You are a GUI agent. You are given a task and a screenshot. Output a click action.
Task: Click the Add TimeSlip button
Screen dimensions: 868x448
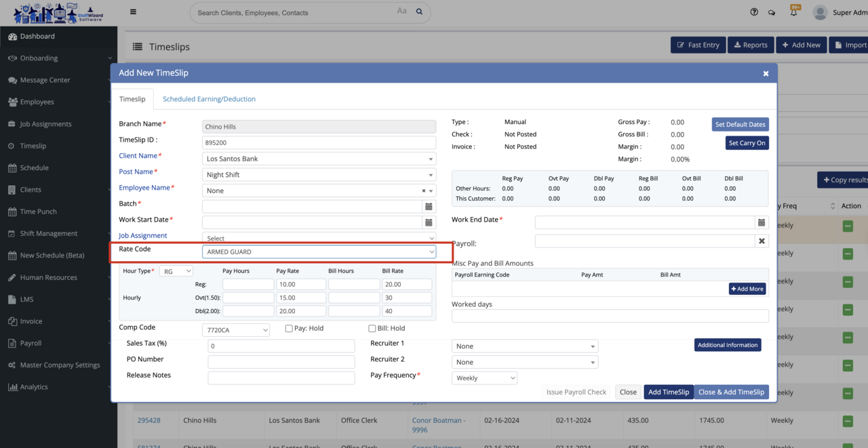point(668,392)
